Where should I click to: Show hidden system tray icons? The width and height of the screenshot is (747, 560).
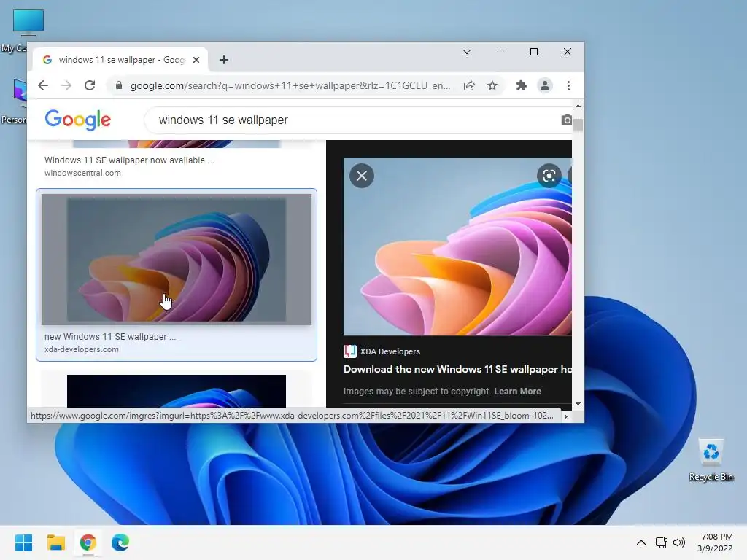[641, 542]
